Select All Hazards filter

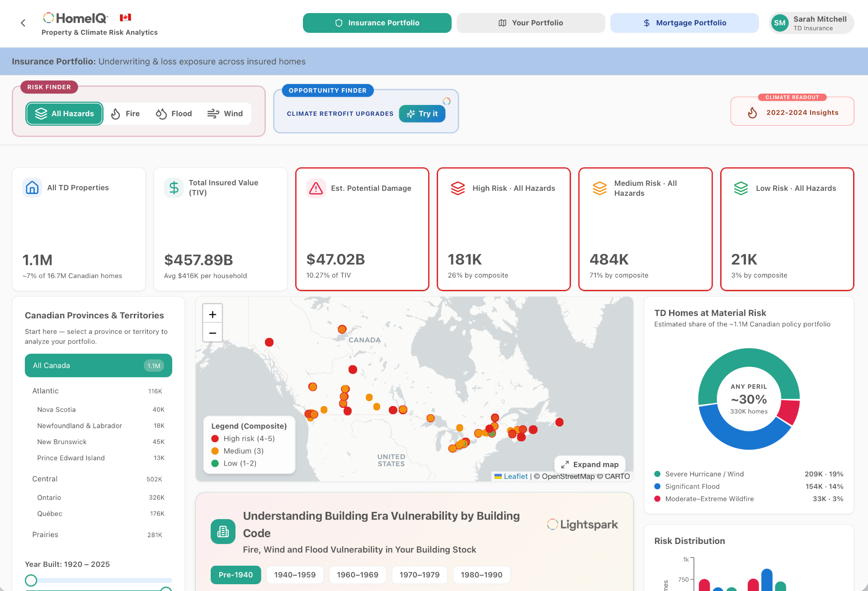pos(64,113)
